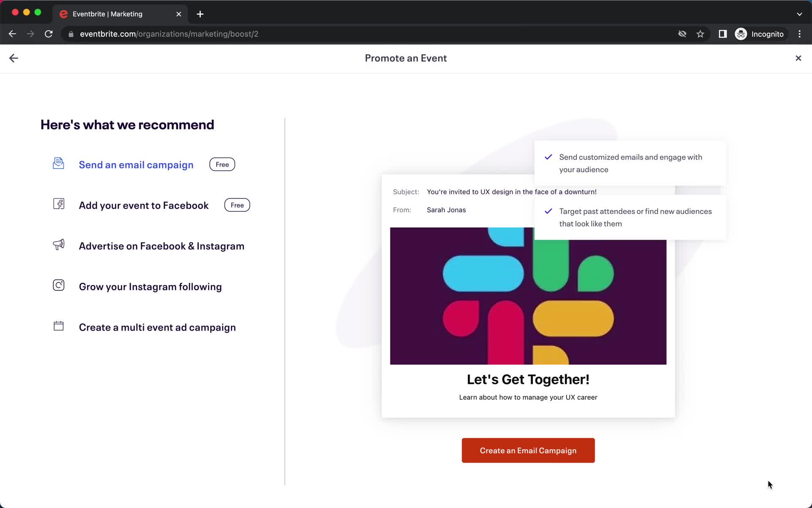Select Free badge on Send email campaign
The image size is (812, 508).
tap(222, 164)
